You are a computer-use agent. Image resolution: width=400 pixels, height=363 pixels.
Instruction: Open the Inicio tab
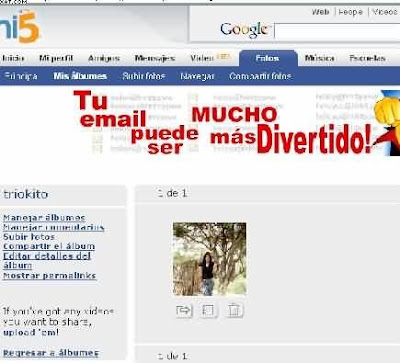point(13,58)
